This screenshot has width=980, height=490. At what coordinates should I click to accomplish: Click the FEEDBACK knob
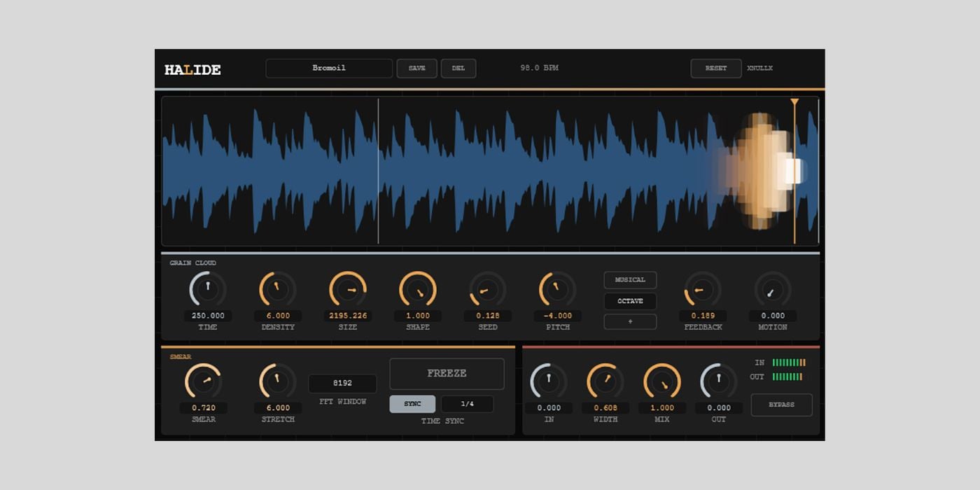tap(703, 289)
